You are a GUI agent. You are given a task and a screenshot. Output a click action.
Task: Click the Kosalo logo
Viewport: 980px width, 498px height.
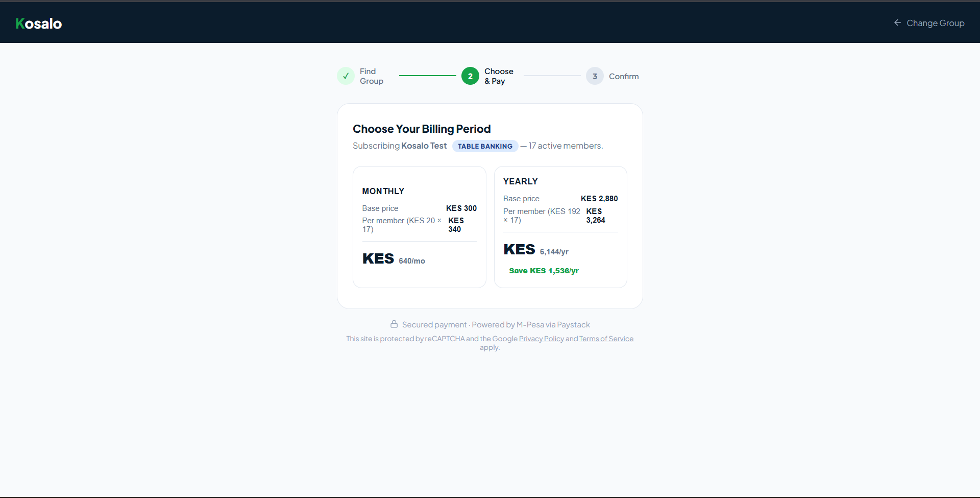point(39,23)
